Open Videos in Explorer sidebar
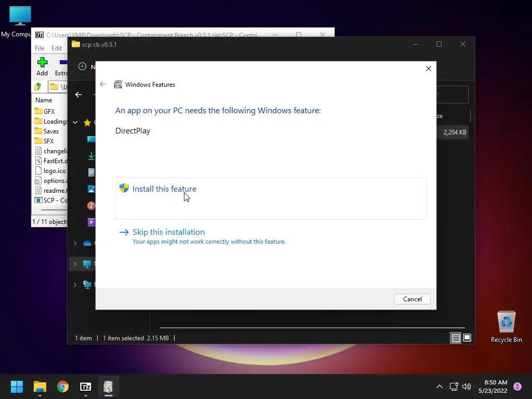 (91, 222)
